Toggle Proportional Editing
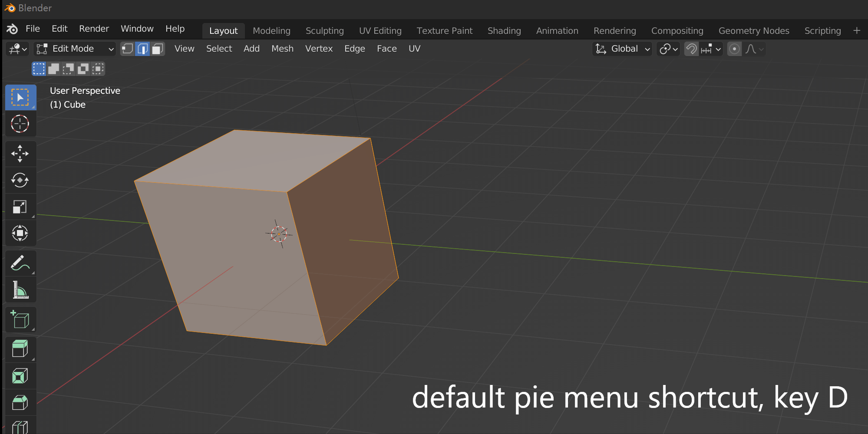The height and width of the screenshot is (434, 868). 734,49
